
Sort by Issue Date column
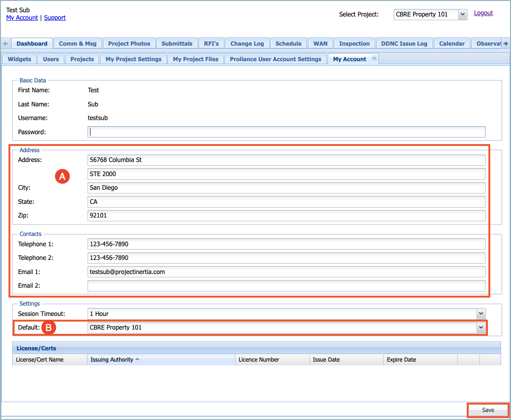(x=347, y=360)
